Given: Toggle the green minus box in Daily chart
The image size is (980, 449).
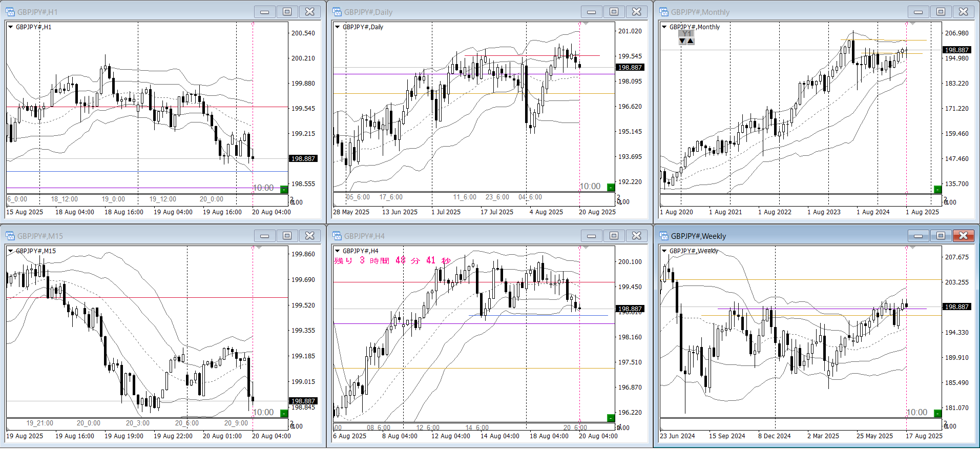Looking at the screenshot, I should [611, 188].
